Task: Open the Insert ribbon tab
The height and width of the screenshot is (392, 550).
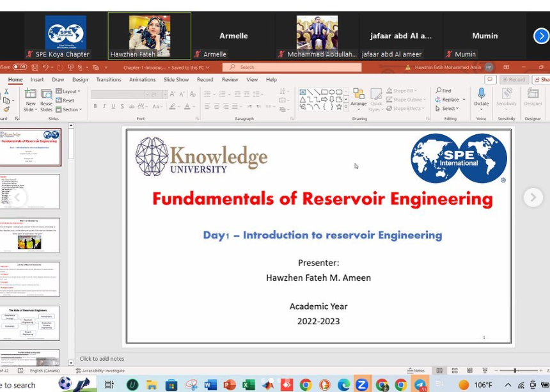Action: pos(37,79)
